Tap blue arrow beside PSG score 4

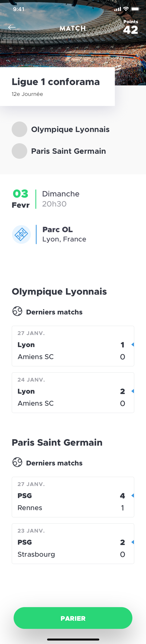(x=133, y=496)
